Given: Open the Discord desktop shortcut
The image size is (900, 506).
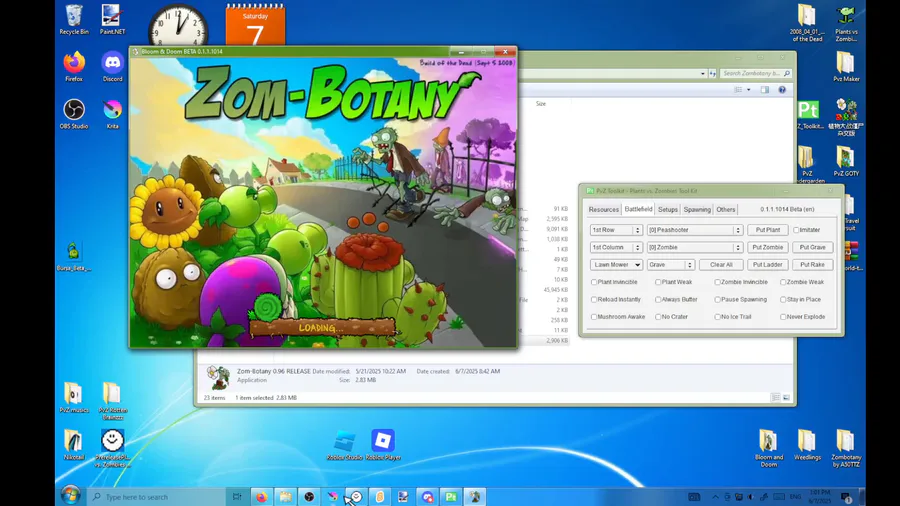Looking at the screenshot, I should pos(112,67).
